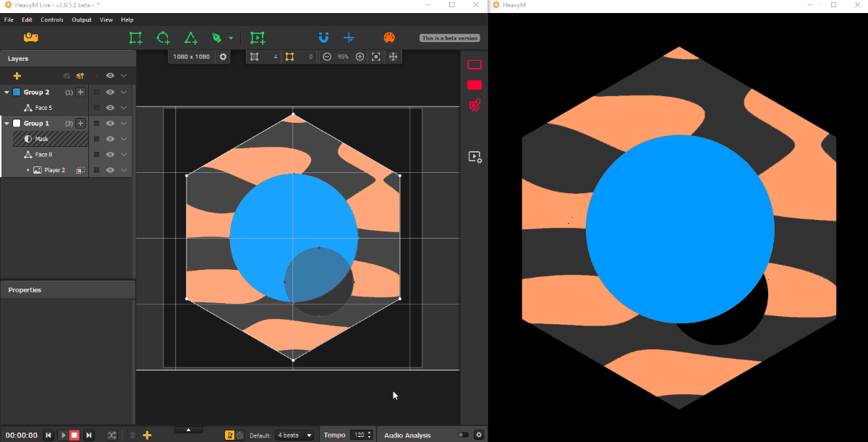The height and width of the screenshot is (442, 868).
Task: Enable the Audio Analysis toggle switch
Action: pyautogui.click(x=463, y=435)
